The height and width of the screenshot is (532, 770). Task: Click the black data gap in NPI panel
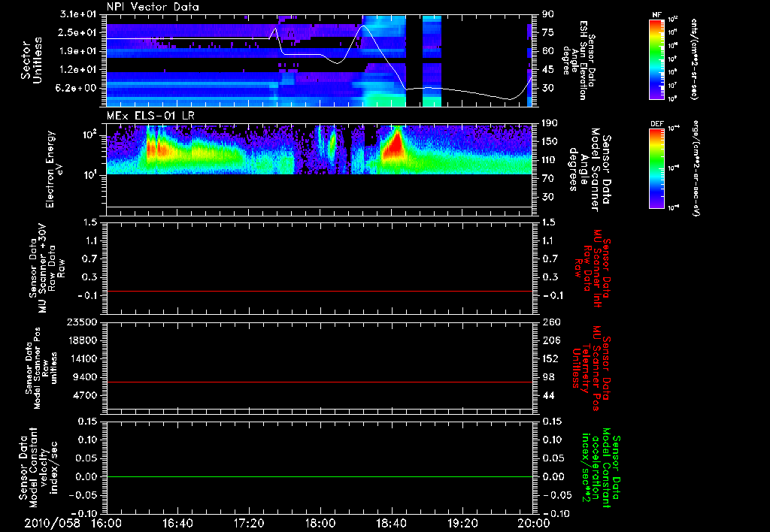click(x=414, y=60)
